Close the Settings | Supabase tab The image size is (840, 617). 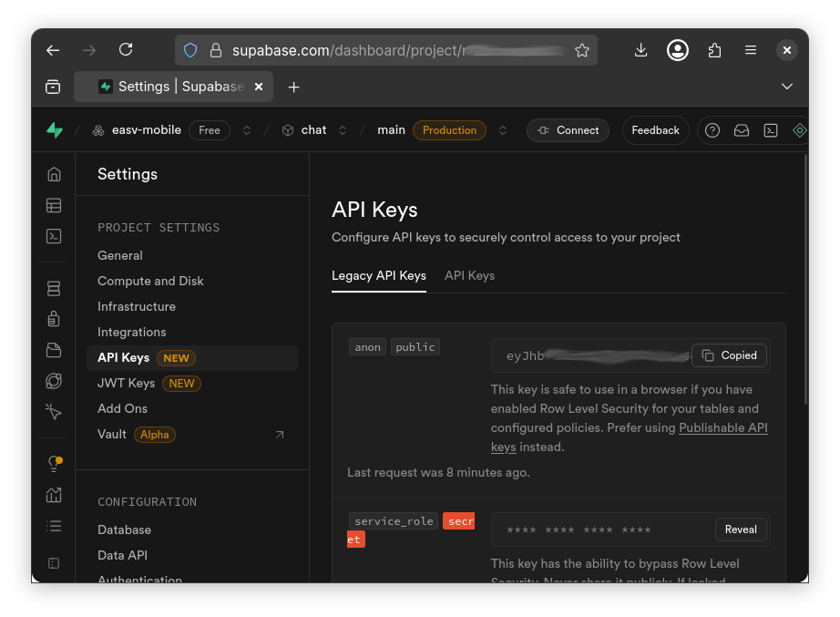click(x=259, y=87)
